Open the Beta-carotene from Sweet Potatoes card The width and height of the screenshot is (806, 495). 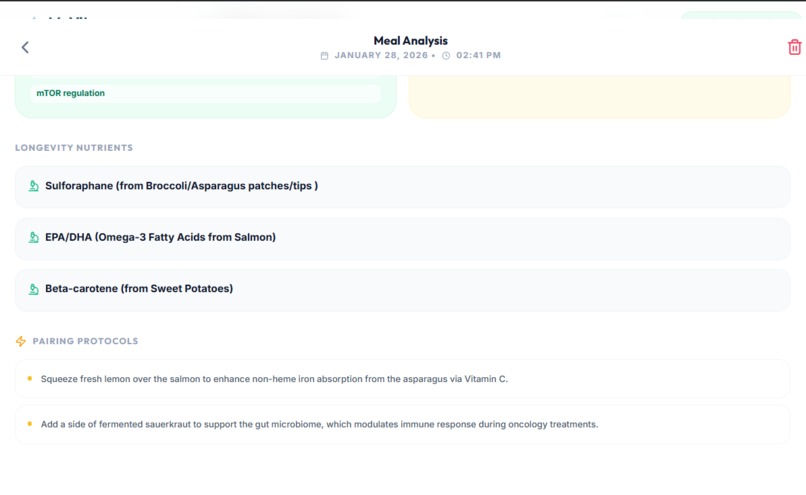point(402,289)
